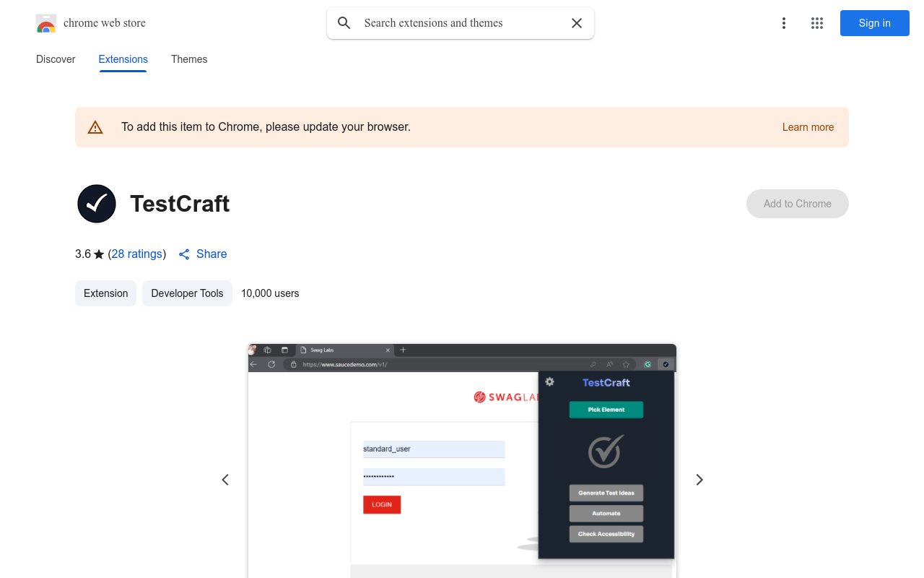Click the settings gear in the screenshot

[x=549, y=381]
